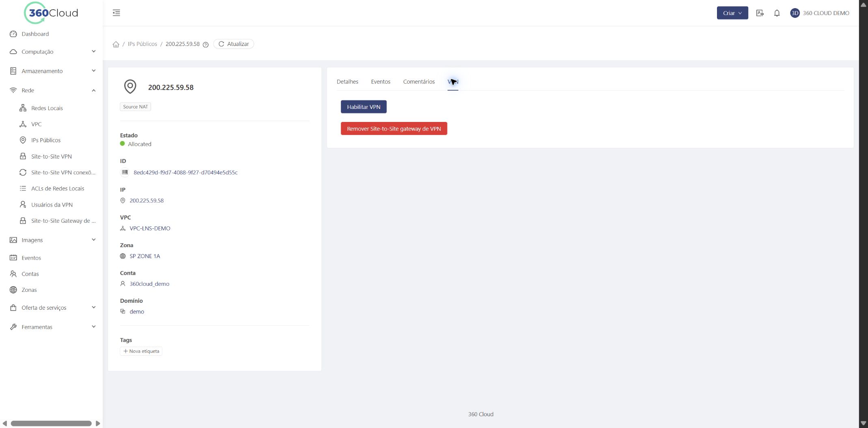Go to home via breadcrumb house icon
The height and width of the screenshot is (428, 868).
click(x=116, y=44)
